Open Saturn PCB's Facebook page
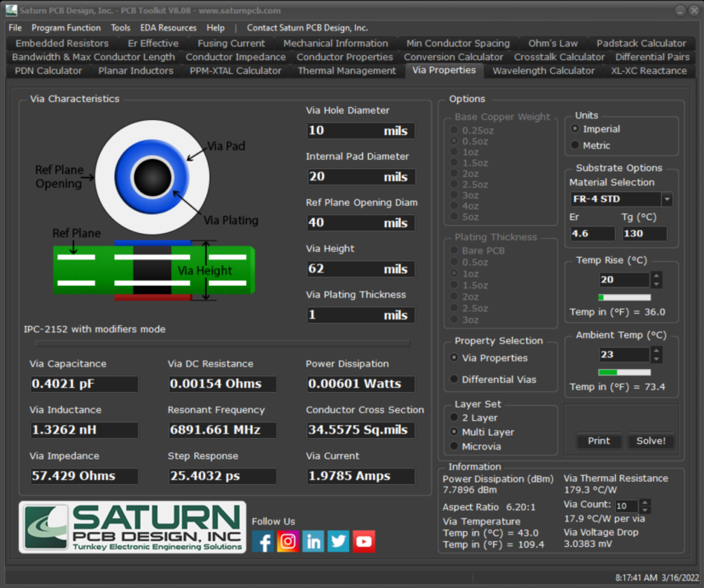This screenshot has height=588, width=704. (x=263, y=541)
